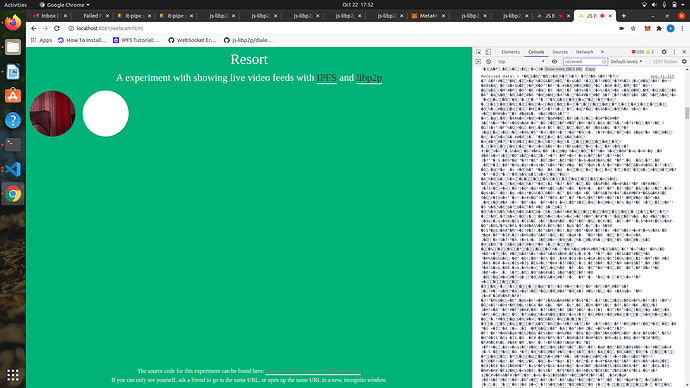Screen dimensions: 690x388
Task: Open the Chrome profile avatar
Action: (x=670, y=28)
